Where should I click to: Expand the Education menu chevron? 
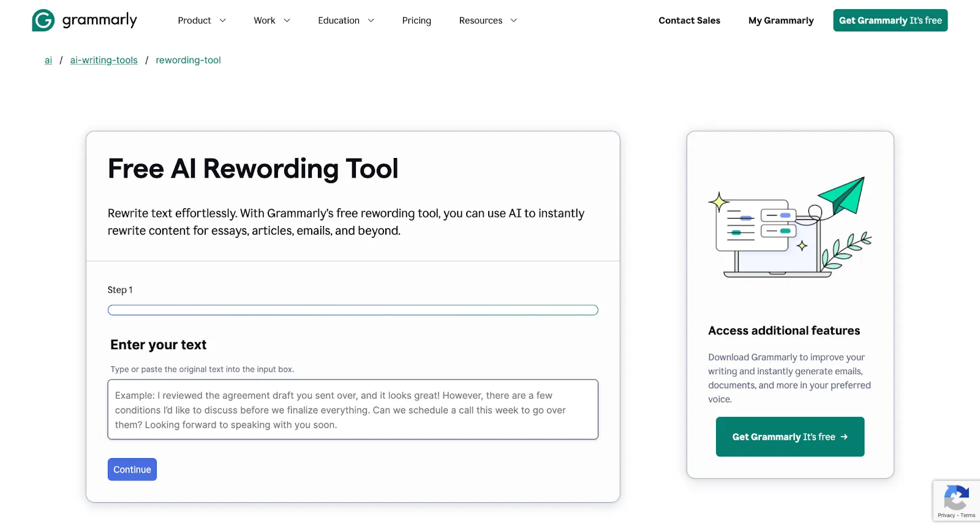[x=371, y=20]
